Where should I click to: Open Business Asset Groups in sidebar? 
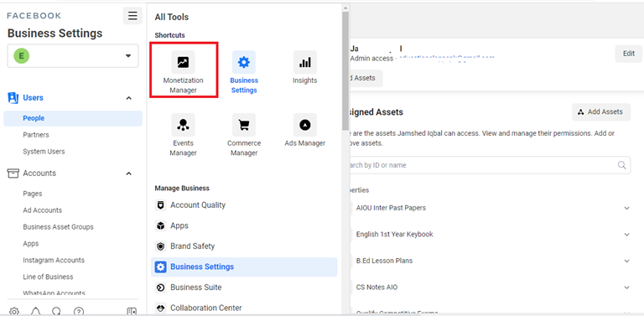58,227
